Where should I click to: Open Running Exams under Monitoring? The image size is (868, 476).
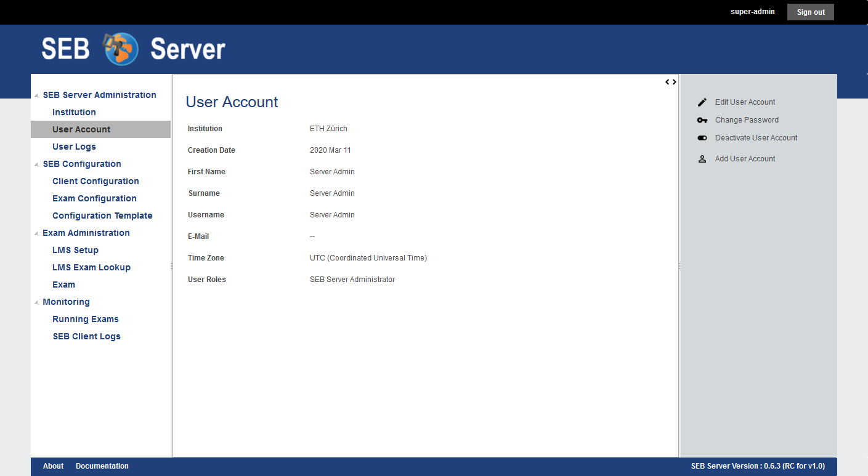pyautogui.click(x=86, y=319)
